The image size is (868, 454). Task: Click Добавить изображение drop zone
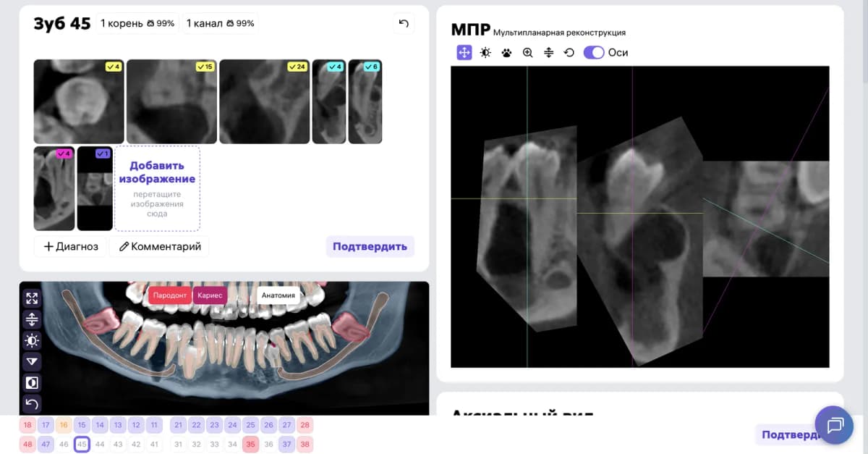157,188
